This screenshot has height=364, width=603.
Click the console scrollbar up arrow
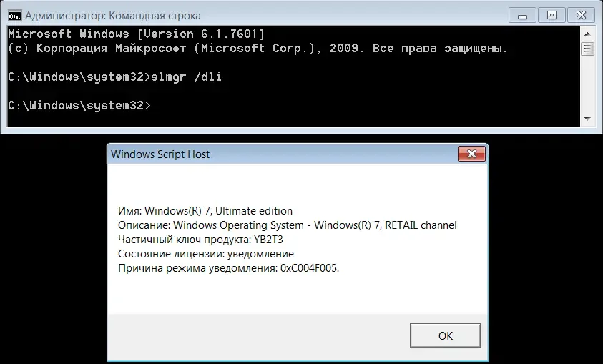coord(587,34)
